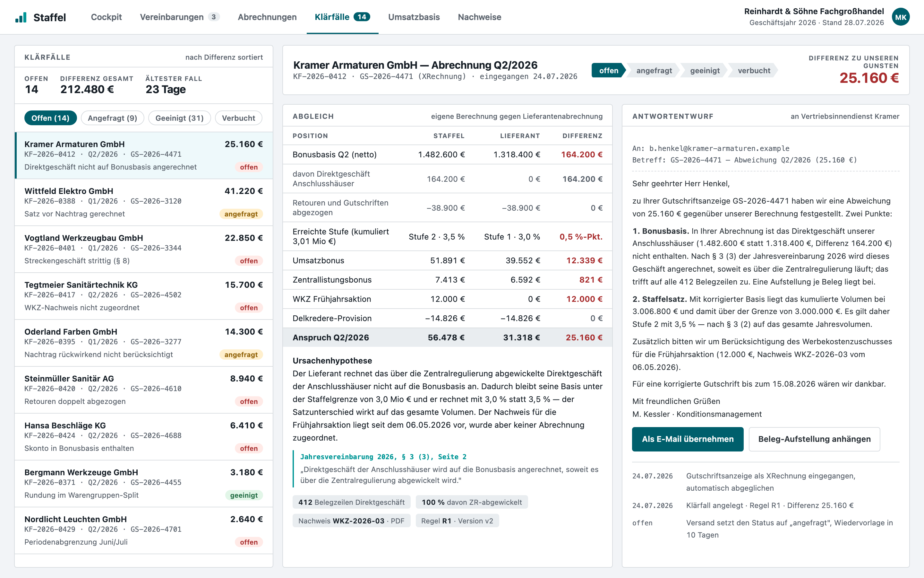The image size is (924, 578).
Task: Open the Tegtmeier Sanitärtechnik KG case
Action: 143,296
